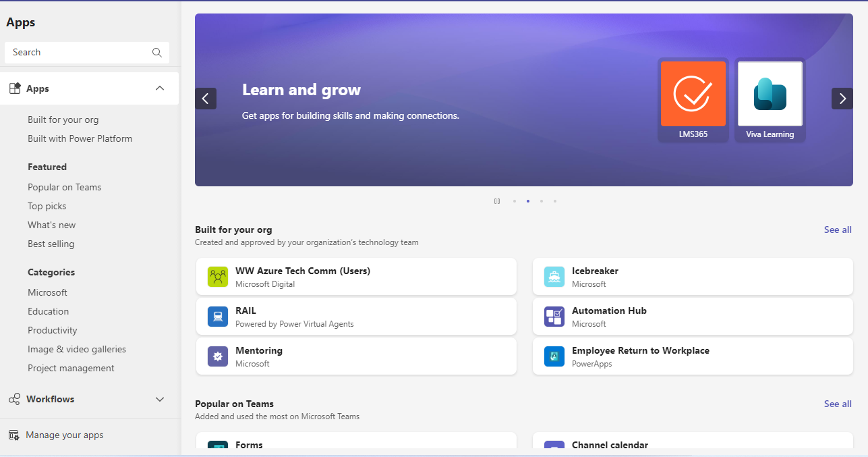Screen dimensions: 868x457
Task: Open the RAIL app card
Action: click(x=356, y=317)
